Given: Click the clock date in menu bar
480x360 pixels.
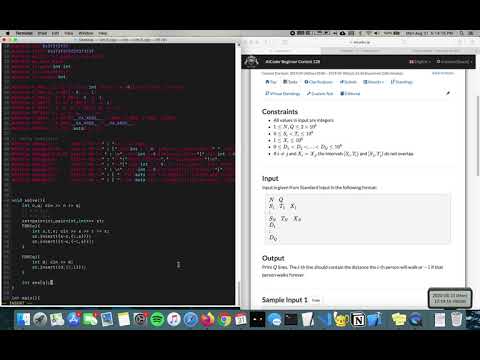Looking at the screenshot, I should (429, 33).
